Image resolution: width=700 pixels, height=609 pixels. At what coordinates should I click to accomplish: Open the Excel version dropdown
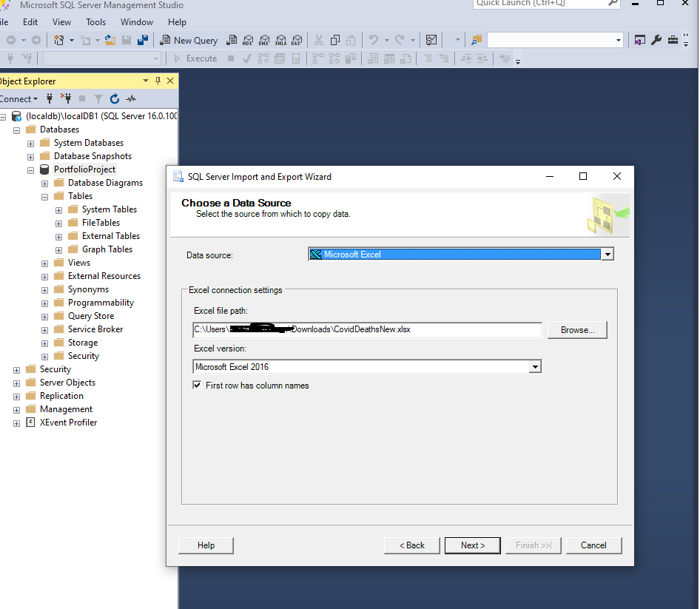pos(535,366)
